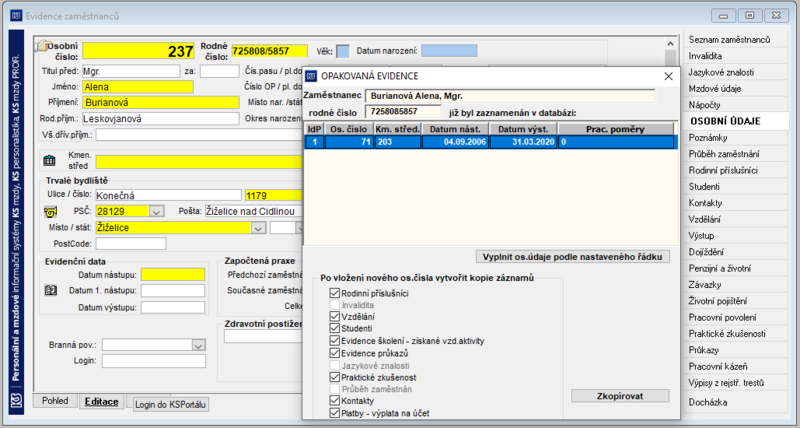Open Mzdové údaje section
The width and height of the screenshot is (800, 428).
pos(714,88)
